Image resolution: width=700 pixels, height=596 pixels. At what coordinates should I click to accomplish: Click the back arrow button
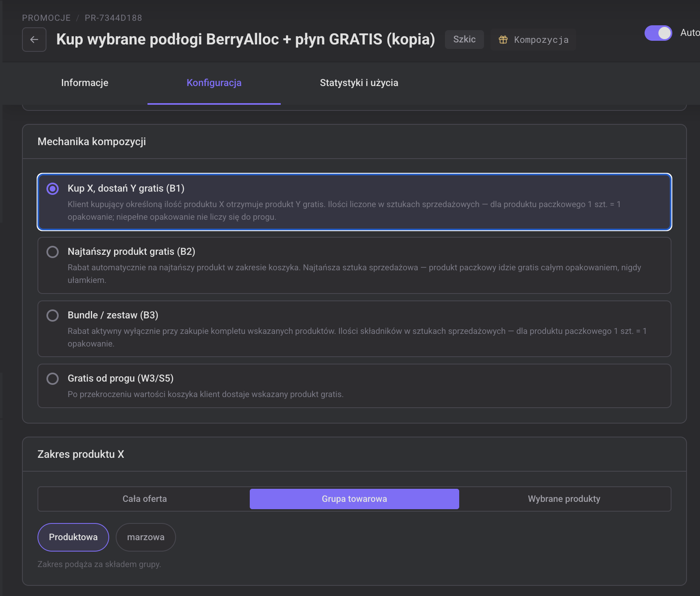(34, 40)
